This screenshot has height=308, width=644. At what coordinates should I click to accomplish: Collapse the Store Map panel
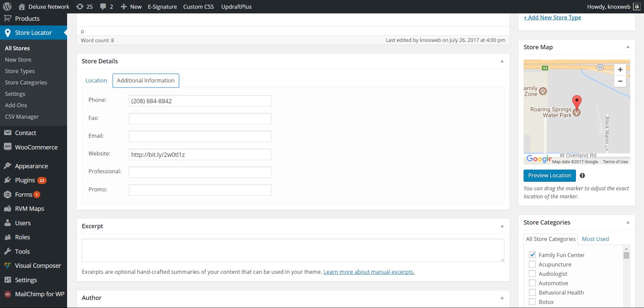click(628, 47)
